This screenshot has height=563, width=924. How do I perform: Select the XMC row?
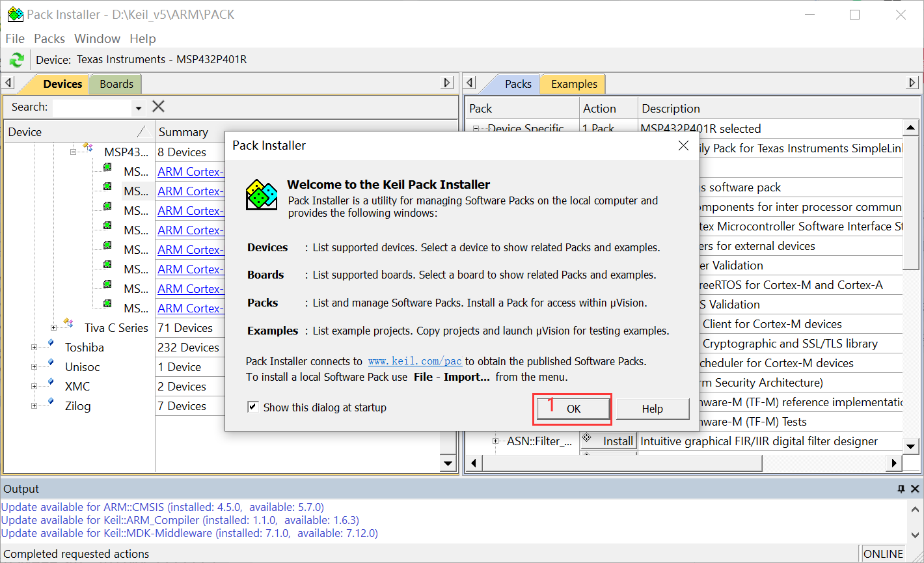[77, 386]
